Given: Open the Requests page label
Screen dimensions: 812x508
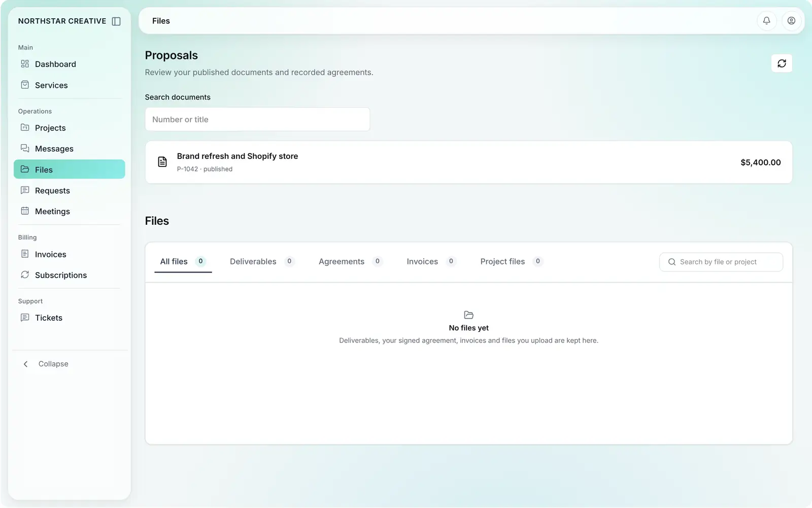Looking at the screenshot, I should pyautogui.click(x=52, y=191).
